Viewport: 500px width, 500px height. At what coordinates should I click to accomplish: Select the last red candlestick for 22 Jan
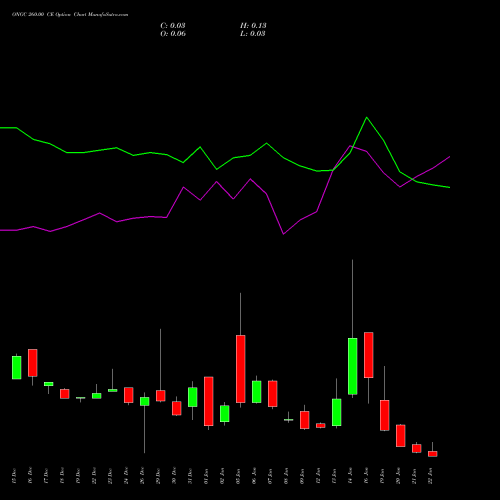click(x=433, y=454)
